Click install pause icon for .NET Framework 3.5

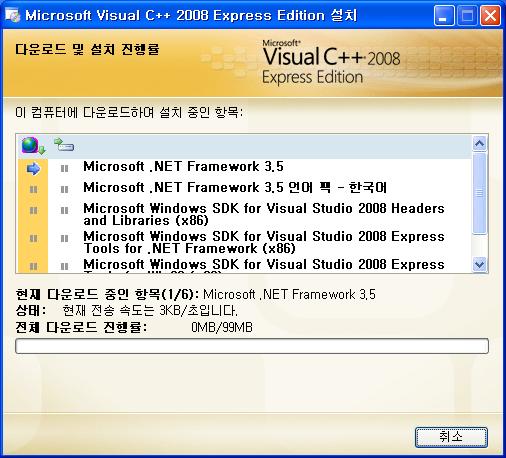click(64, 169)
